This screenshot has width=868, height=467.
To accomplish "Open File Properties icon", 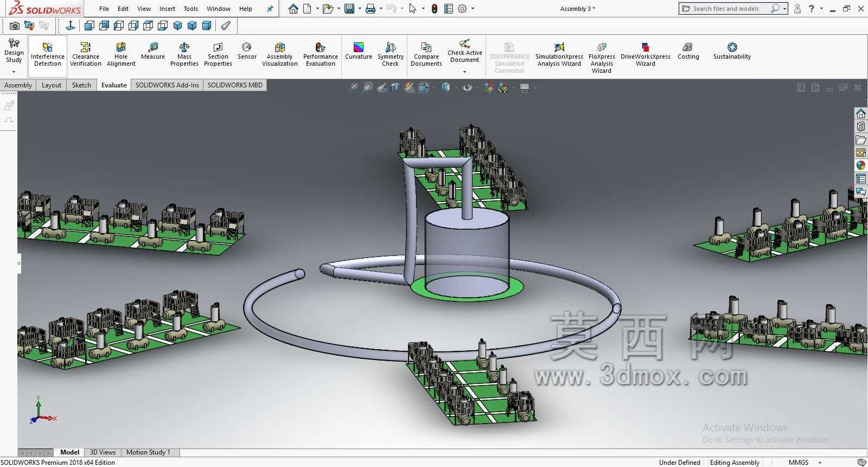I will point(448,9).
